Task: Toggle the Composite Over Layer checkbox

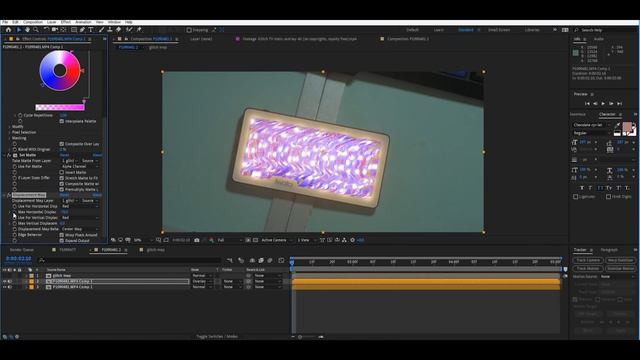Action: tap(62, 144)
